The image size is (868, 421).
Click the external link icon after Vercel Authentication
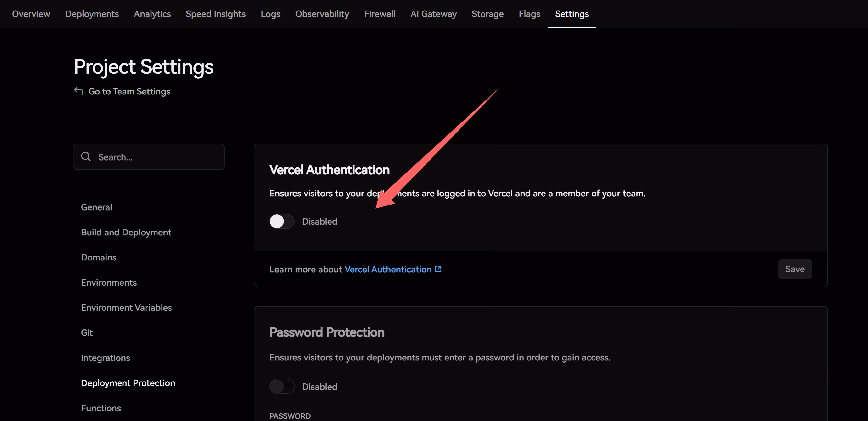438,269
